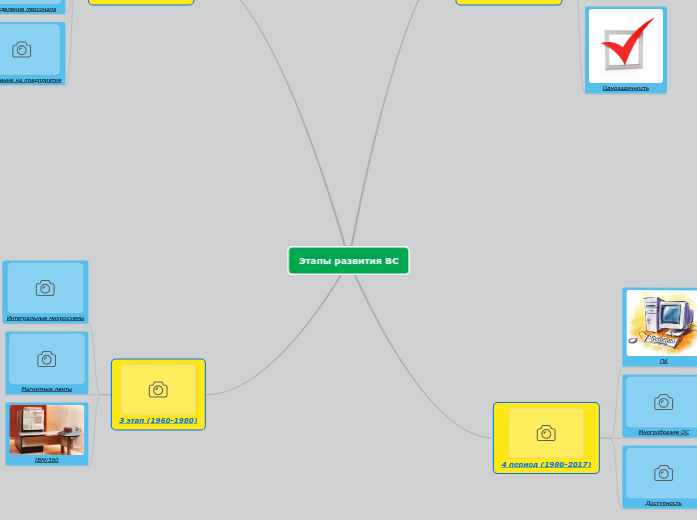Click camera icon above Интегральные микросхемы
This screenshot has height=520, width=697.
(45, 288)
